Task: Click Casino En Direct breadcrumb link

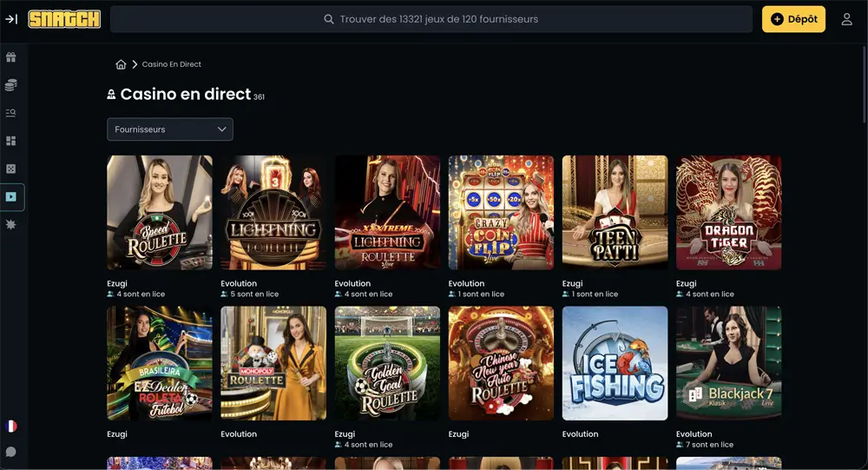Action: click(172, 64)
